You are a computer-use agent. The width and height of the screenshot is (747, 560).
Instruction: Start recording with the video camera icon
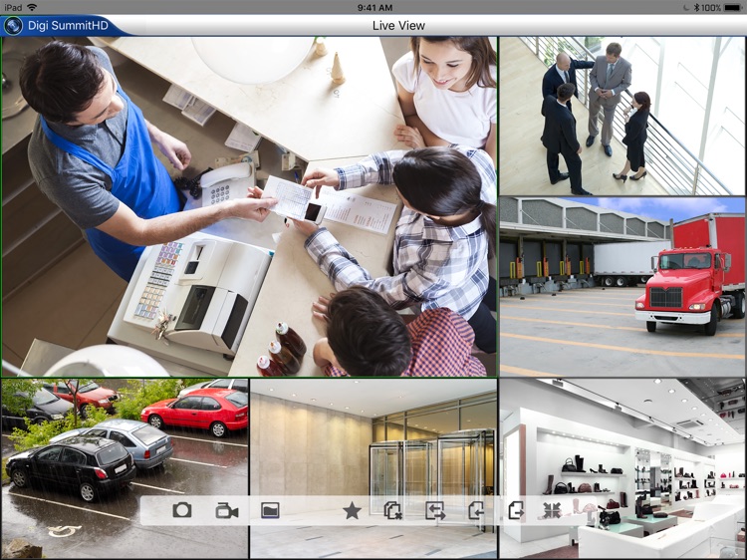click(x=226, y=511)
